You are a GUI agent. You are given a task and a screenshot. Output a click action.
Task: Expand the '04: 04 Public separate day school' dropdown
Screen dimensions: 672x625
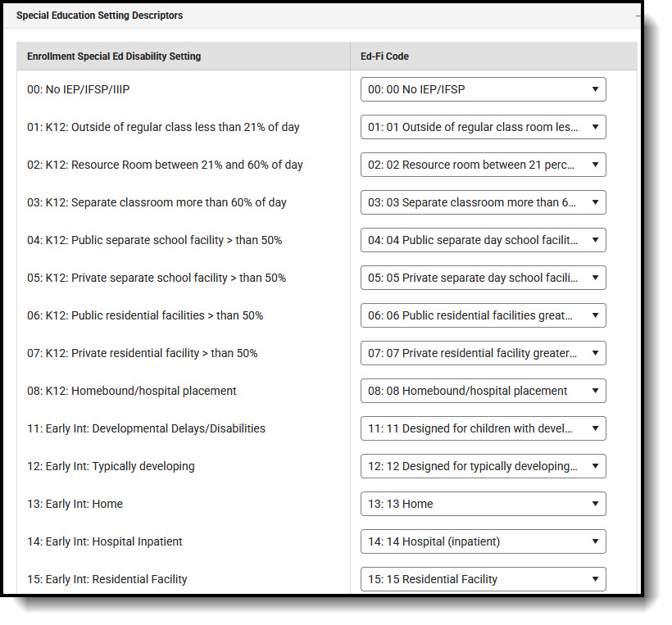[x=483, y=240]
